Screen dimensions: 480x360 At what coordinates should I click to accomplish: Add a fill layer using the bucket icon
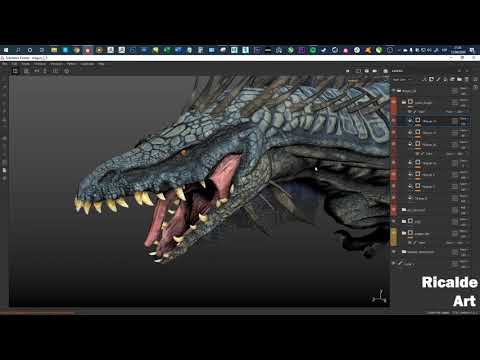(x=445, y=79)
